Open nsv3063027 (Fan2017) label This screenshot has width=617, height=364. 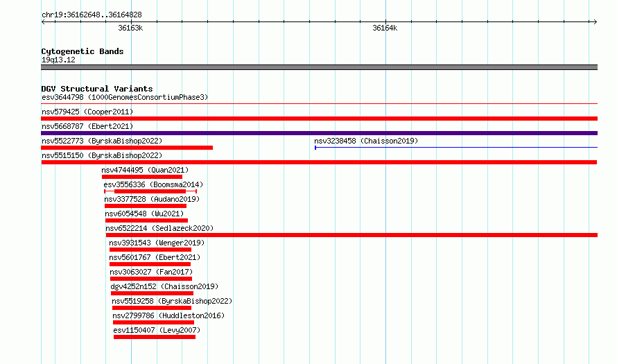[x=151, y=272]
